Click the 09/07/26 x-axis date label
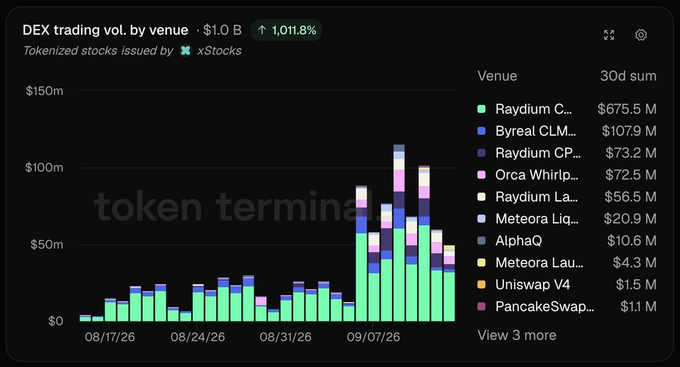680x367 pixels. tap(373, 337)
